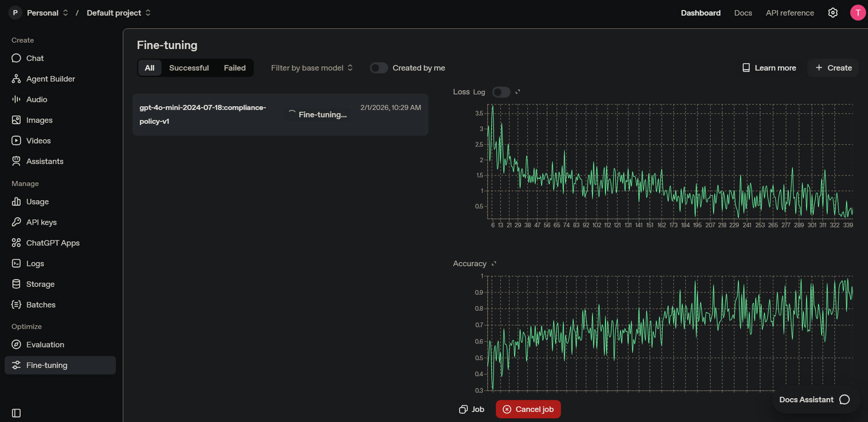Screen dimensions: 868x422
Task: Click the Fine-tuning... status label
Action: point(323,115)
